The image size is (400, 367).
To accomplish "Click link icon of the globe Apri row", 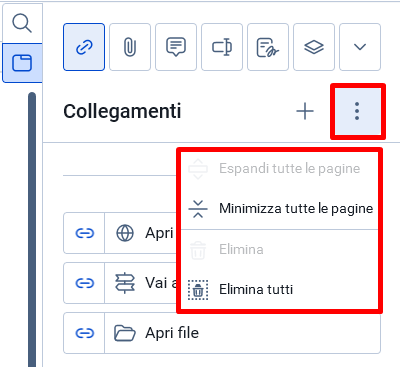I will pos(85,233).
